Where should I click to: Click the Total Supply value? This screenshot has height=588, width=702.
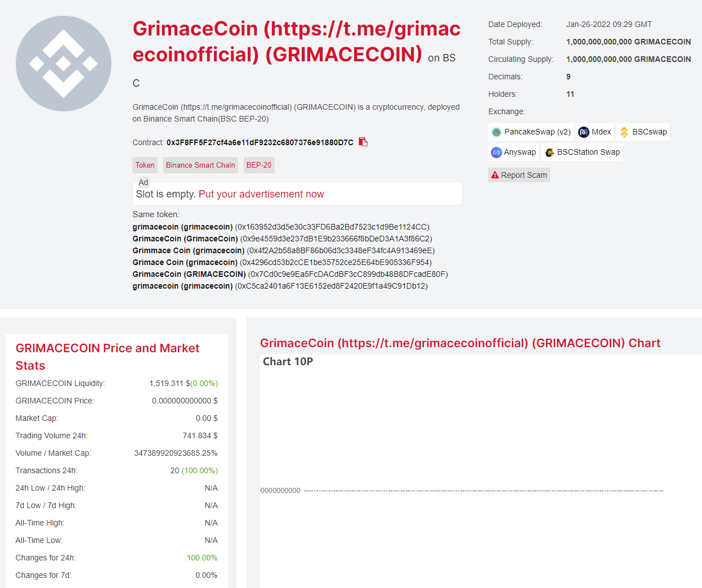[x=628, y=42]
